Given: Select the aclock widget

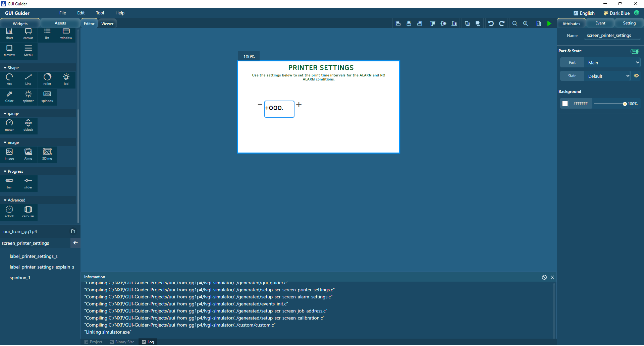Looking at the screenshot, I should tap(9, 212).
